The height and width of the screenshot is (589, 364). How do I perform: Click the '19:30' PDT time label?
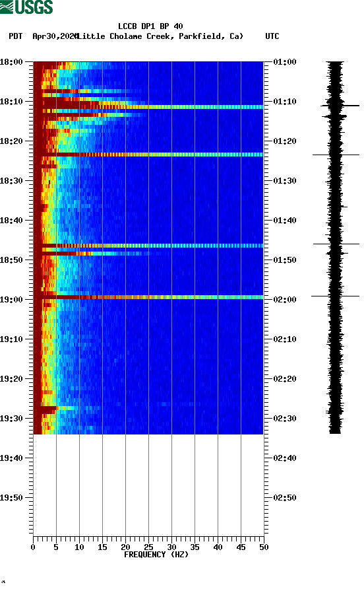click(x=11, y=419)
